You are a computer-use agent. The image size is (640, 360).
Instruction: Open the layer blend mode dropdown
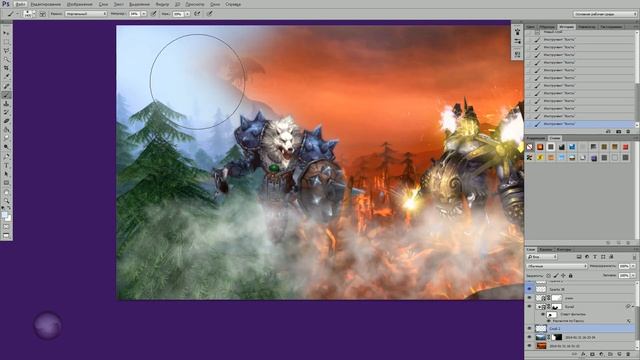[557, 266]
